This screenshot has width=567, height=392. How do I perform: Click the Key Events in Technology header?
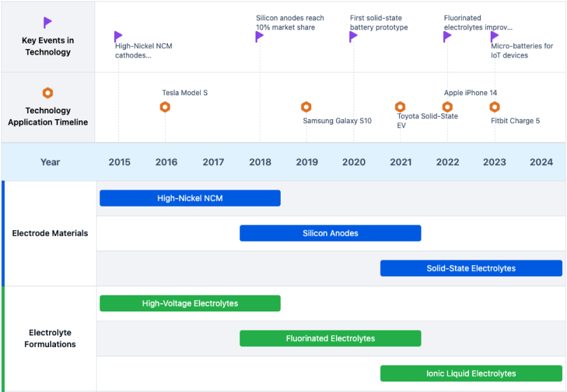coord(48,46)
